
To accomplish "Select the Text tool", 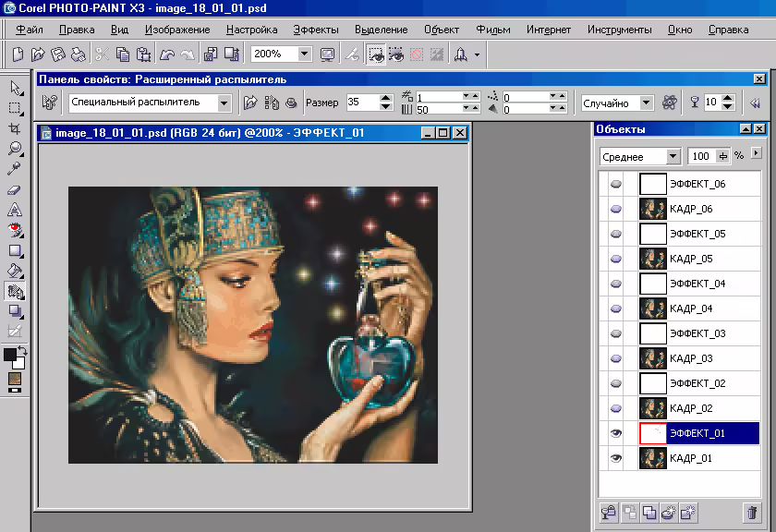I will click(x=15, y=210).
